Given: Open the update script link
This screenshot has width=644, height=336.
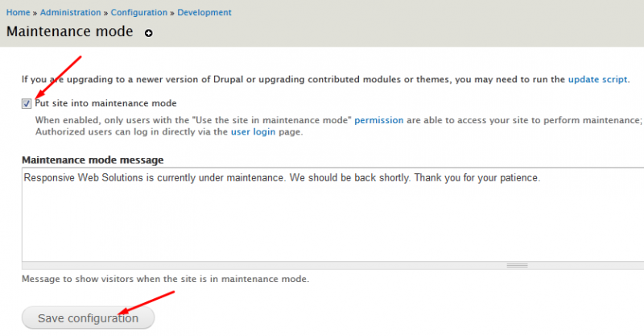Looking at the screenshot, I should coord(597,80).
